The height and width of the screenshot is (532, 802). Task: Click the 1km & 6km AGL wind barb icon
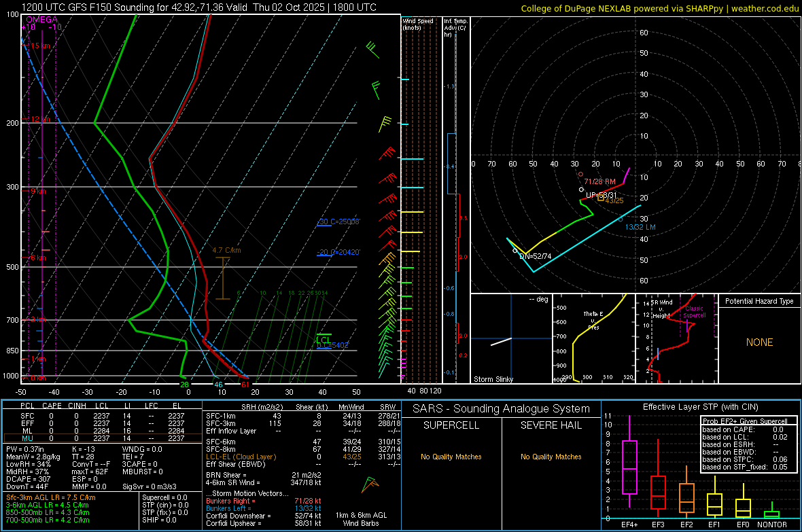coord(370,484)
